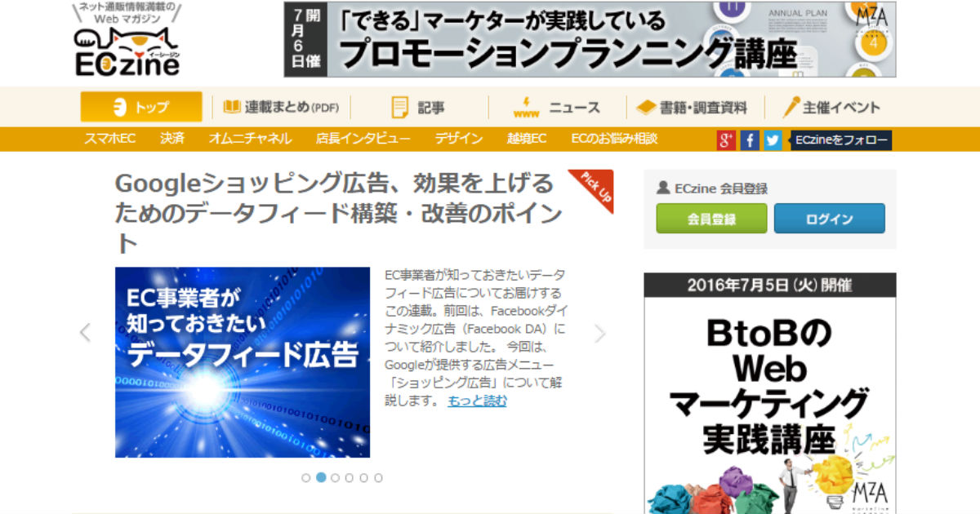Click the icon beside 書籍・調査資料
The image size is (980, 514).
[646, 107]
